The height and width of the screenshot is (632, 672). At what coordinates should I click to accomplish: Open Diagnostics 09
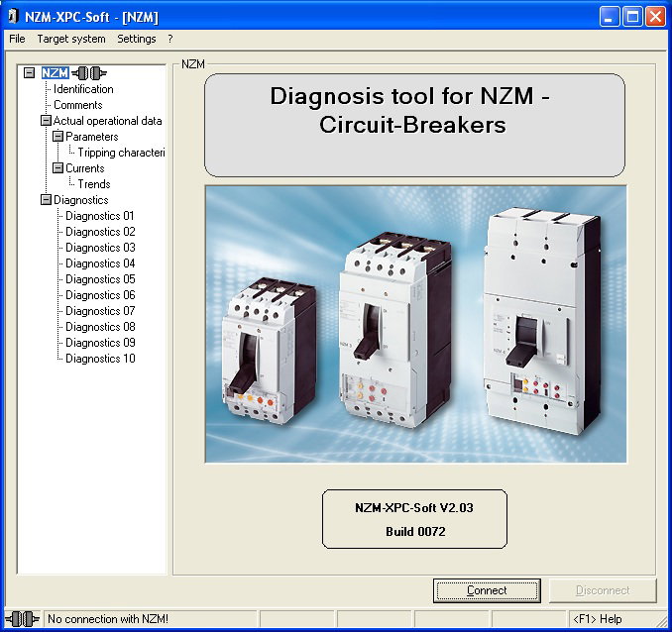tap(100, 343)
